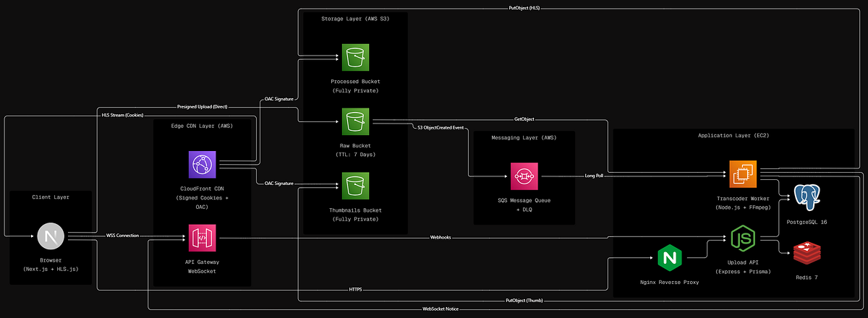The image size is (868, 318).
Task: Click the "Processed Bucket" label
Action: [x=355, y=82]
